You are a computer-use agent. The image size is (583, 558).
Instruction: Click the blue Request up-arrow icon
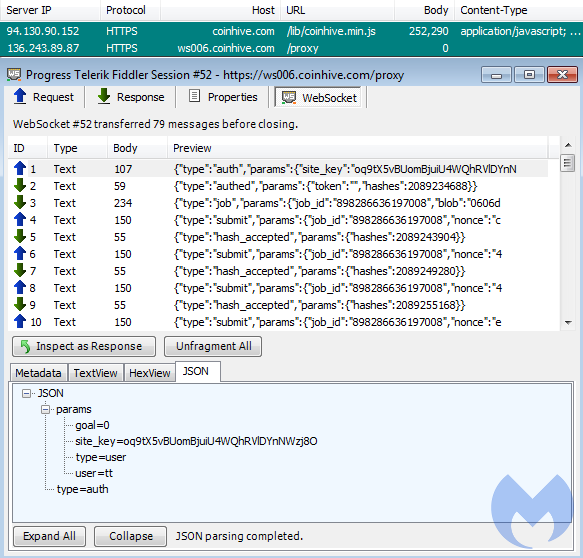tap(20, 96)
